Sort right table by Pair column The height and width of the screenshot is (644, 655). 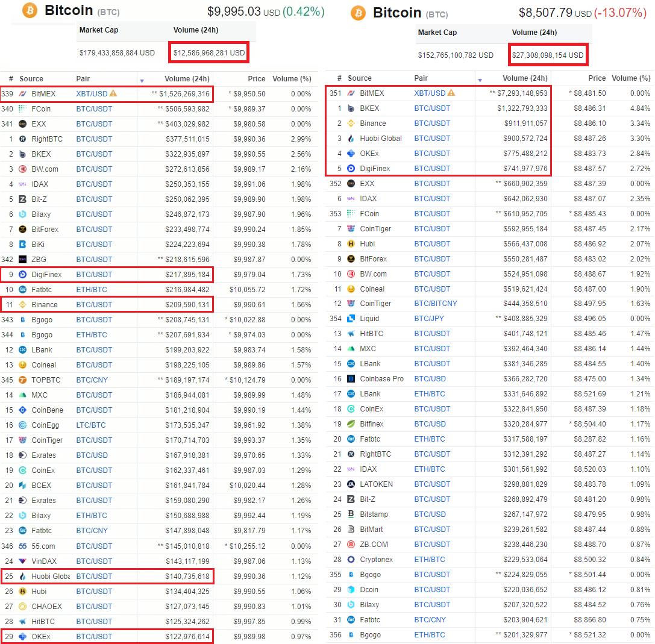coord(421,78)
